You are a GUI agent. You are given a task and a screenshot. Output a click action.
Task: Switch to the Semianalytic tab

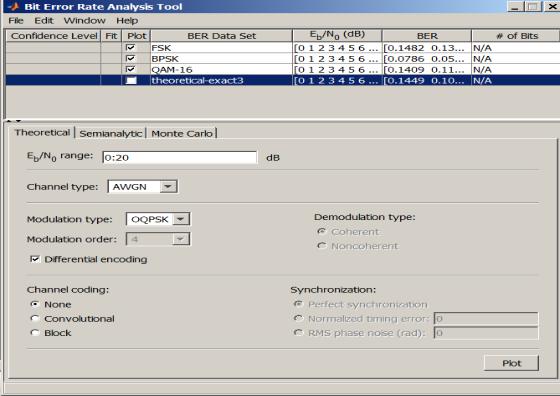point(111,134)
